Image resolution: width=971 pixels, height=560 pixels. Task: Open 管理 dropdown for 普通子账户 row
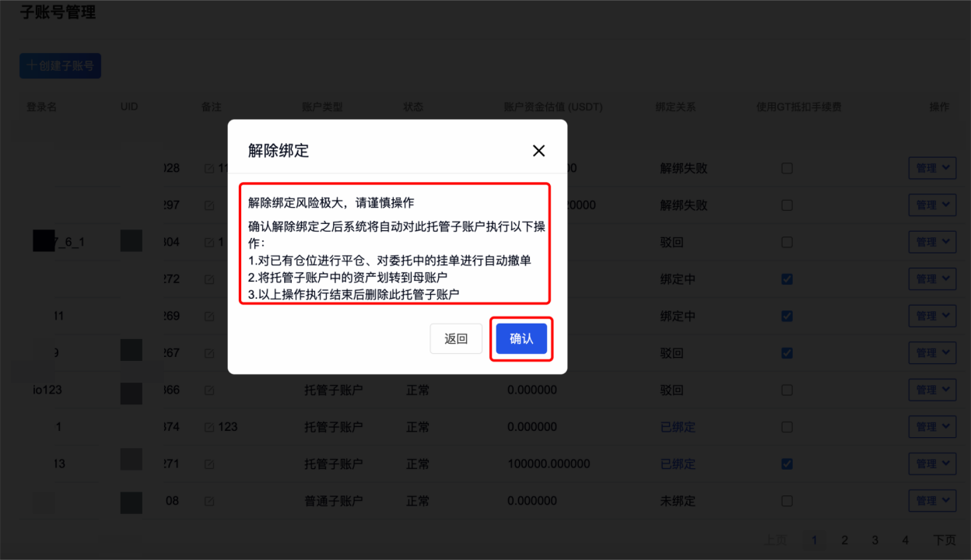click(932, 501)
